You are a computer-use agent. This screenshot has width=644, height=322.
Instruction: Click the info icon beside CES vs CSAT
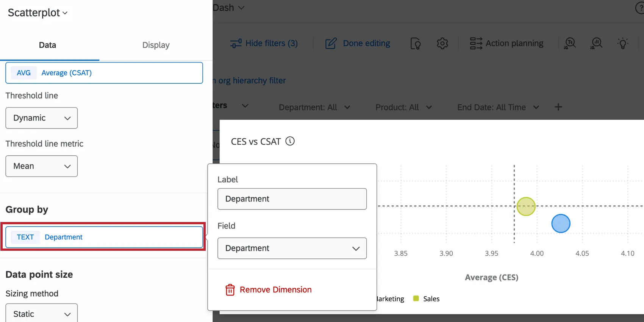290,141
